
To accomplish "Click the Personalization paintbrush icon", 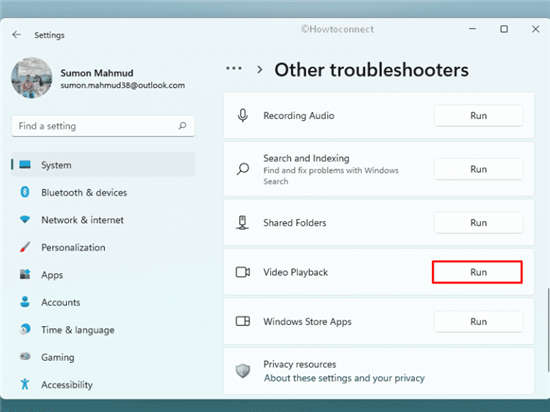I will 25,247.
